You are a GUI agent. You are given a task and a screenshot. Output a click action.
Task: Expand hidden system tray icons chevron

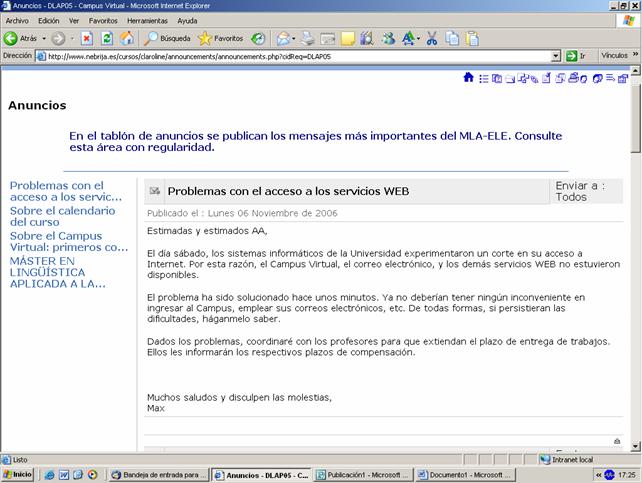(598, 475)
